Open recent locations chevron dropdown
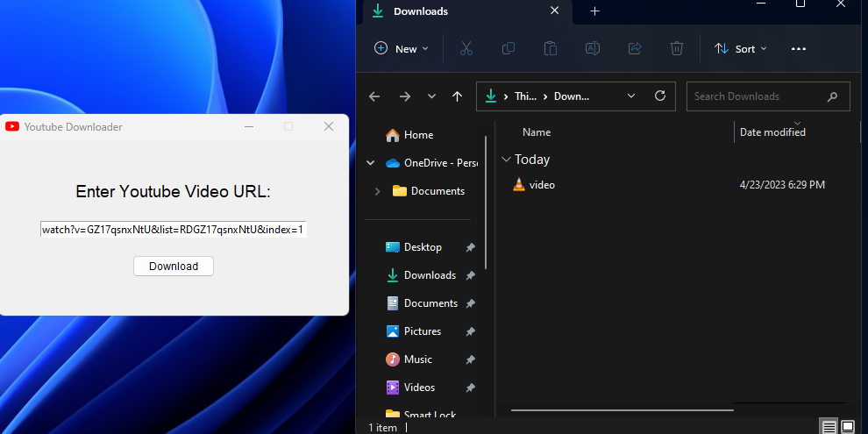This screenshot has height=434, width=868. 431,96
